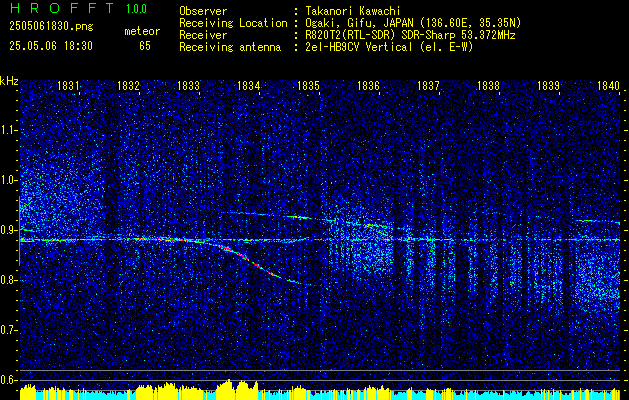
Task: Click the 1.1 kHz axis label
Action: 8,130
